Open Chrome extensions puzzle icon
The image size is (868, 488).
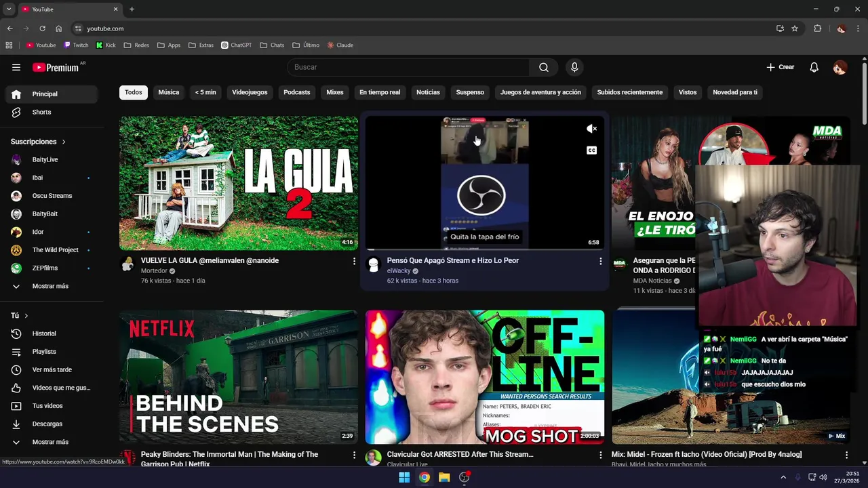pos(817,28)
